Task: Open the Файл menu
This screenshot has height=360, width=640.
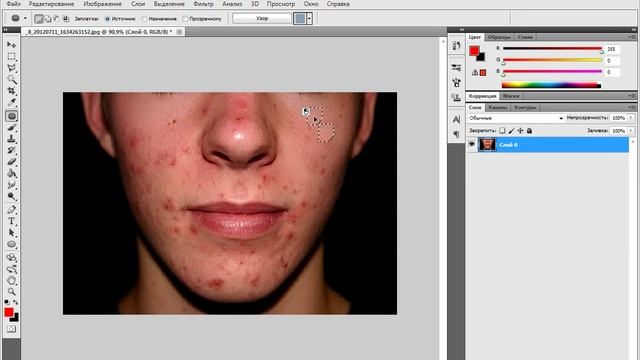Action: [x=14, y=4]
